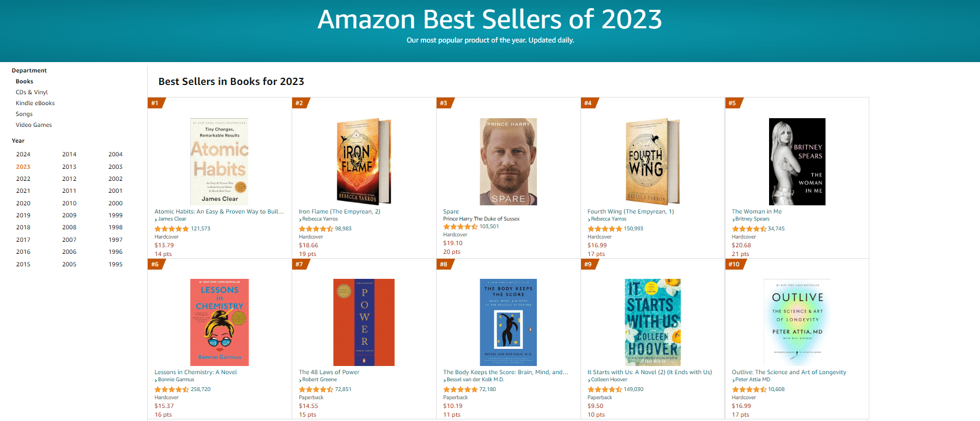
Task: Choose year 2010 in the Year list
Action: tap(69, 203)
